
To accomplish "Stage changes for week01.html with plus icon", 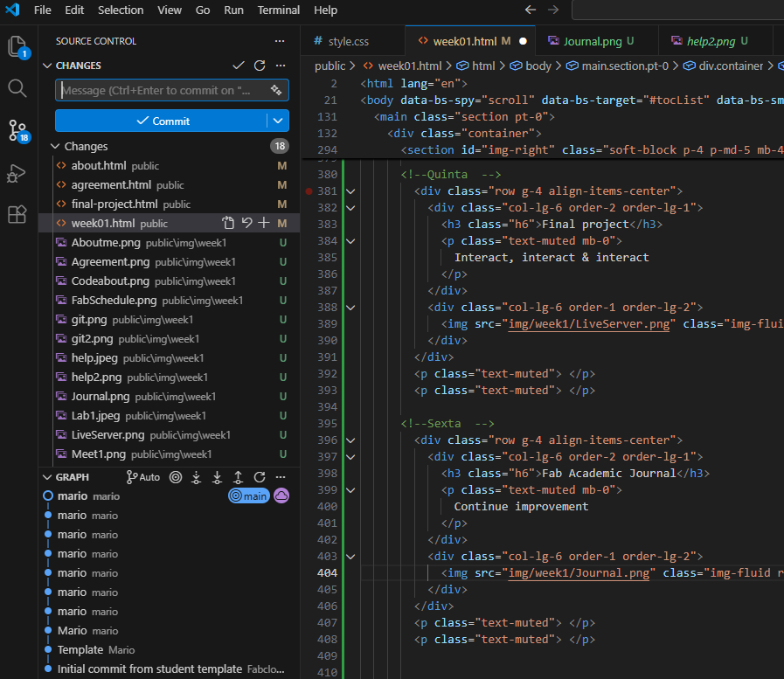I will [264, 223].
